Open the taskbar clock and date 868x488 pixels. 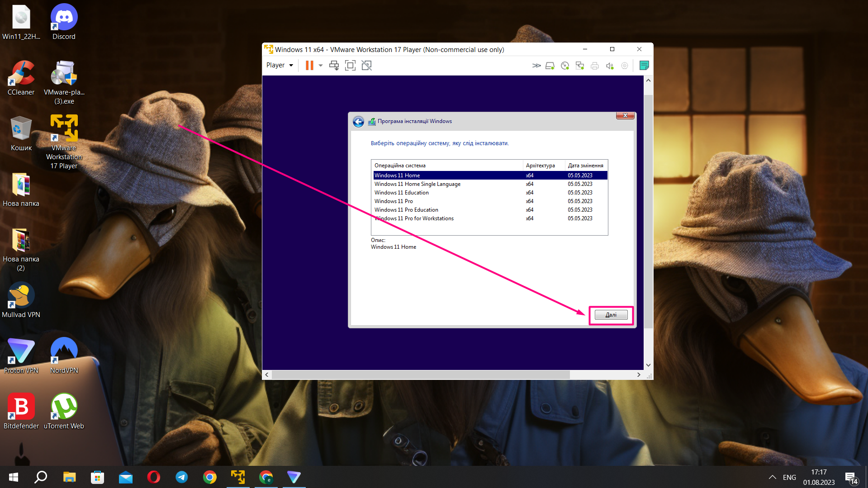click(x=819, y=477)
